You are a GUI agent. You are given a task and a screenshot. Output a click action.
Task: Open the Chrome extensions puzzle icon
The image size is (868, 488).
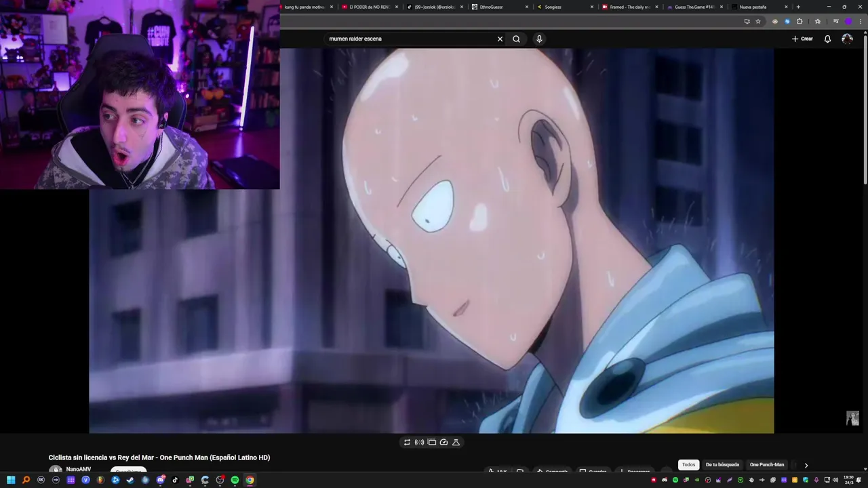click(800, 21)
